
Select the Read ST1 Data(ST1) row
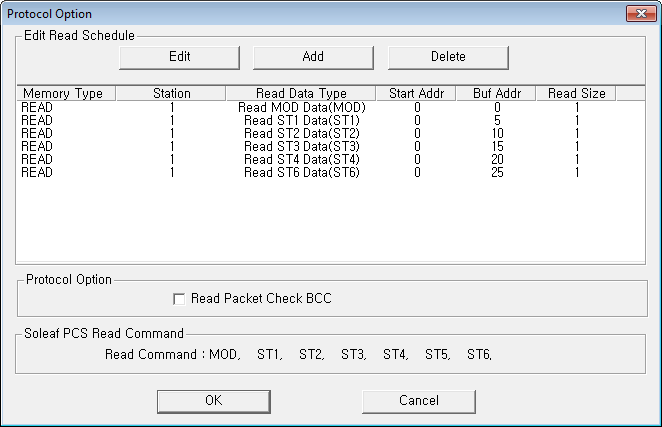coord(331,121)
